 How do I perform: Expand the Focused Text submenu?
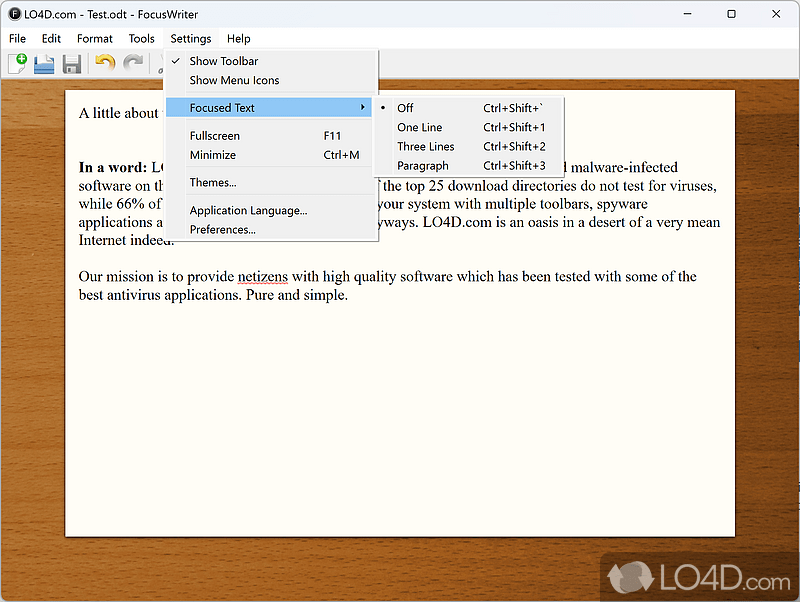[x=221, y=107]
